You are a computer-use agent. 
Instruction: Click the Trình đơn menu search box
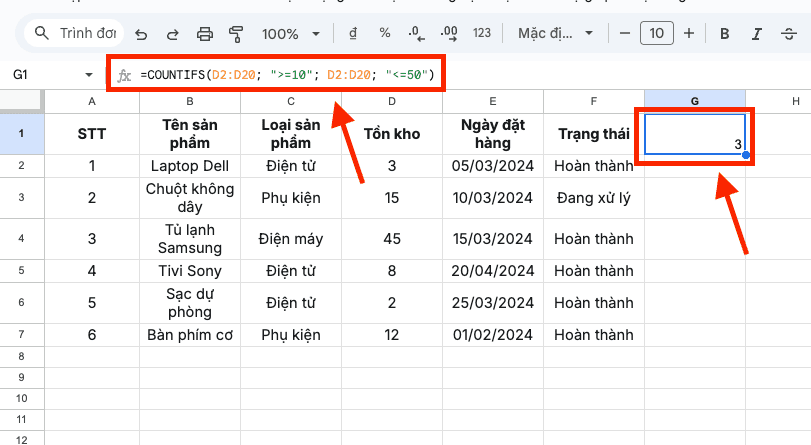click(74, 34)
